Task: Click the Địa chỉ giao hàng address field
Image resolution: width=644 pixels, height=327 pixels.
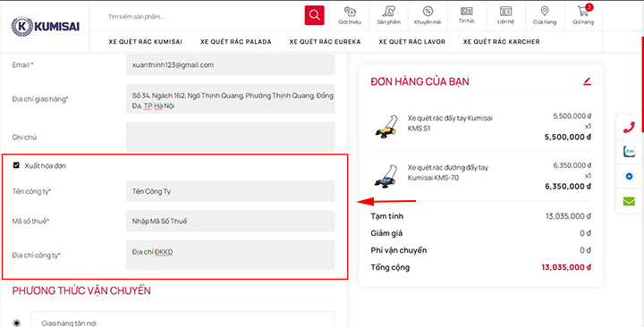Action: click(x=231, y=99)
